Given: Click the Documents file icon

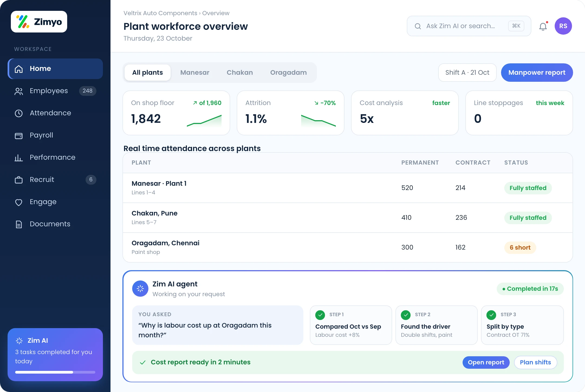Looking at the screenshot, I should click(x=19, y=224).
